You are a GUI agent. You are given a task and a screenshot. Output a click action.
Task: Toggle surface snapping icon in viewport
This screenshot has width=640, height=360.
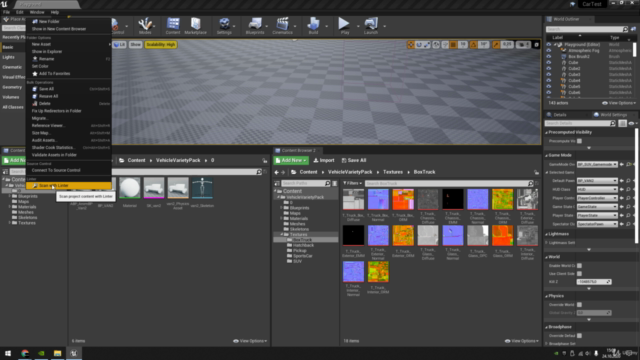click(x=445, y=45)
